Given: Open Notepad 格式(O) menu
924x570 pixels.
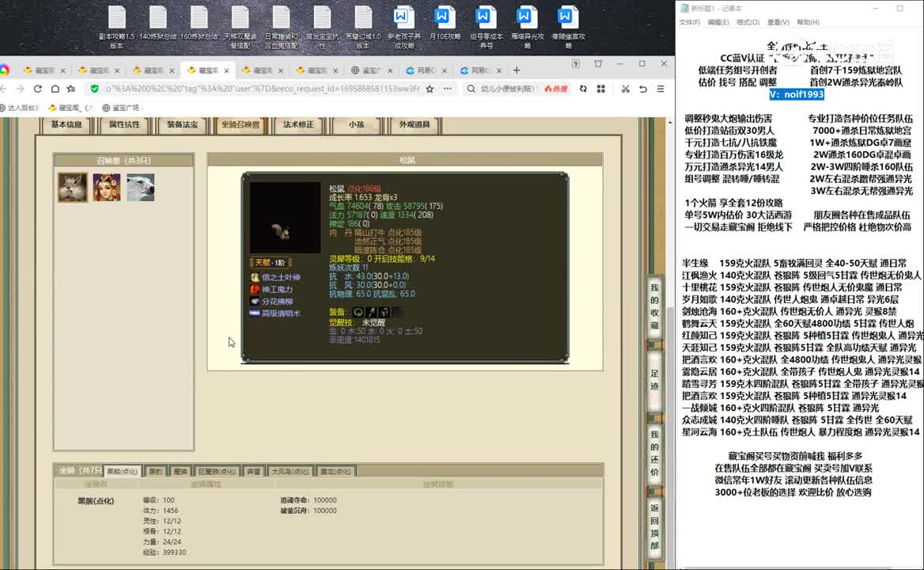Looking at the screenshot, I should point(748,22).
